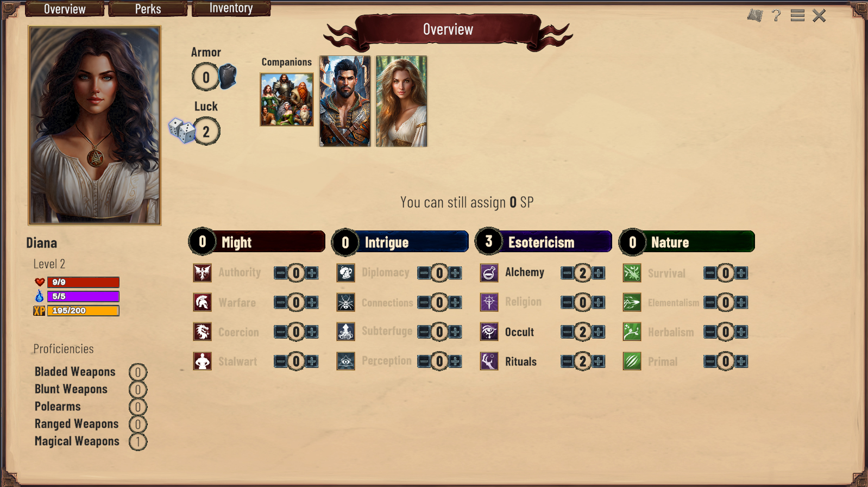Image resolution: width=868 pixels, height=487 pixels.
Task: Click the Rituals skill icon
Action: tap(489, 361)
